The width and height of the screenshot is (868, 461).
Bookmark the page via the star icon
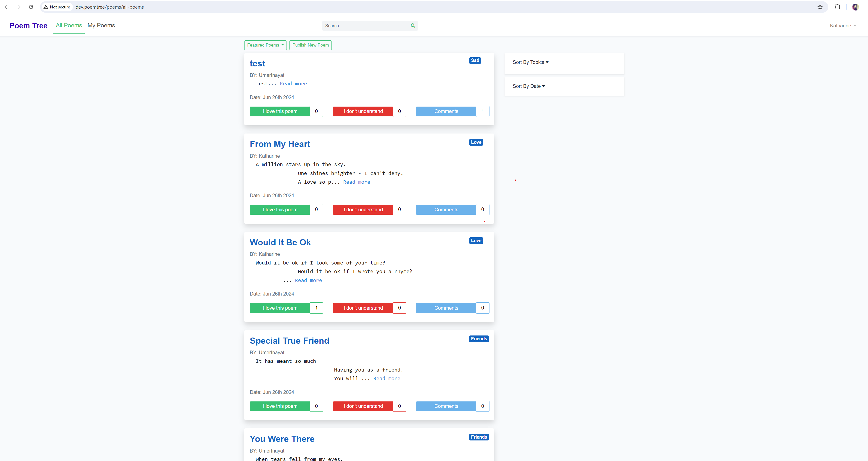[x=820, y=7]
